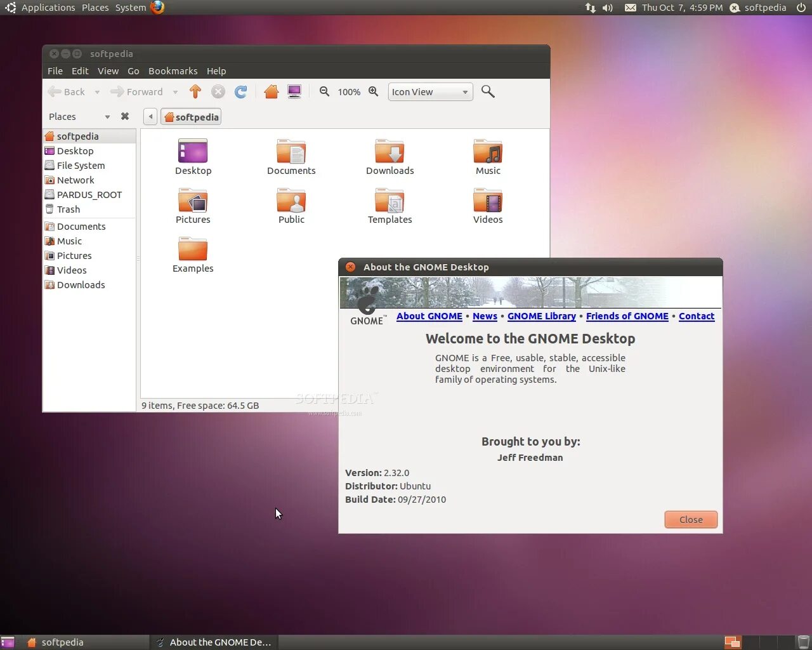Image resolution: width=812 pixels, height=650 pixels.
Task: Open the System panel menu
Action: [131, 8]
